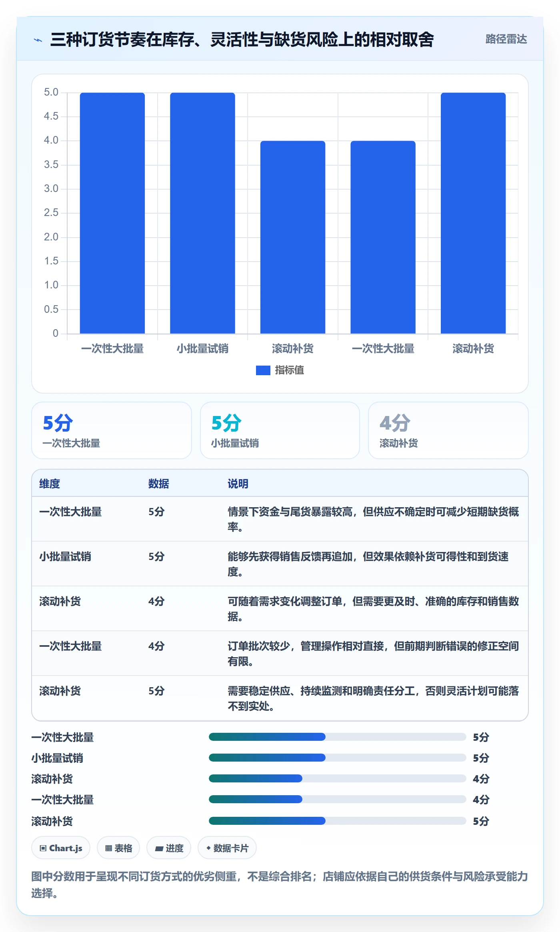Image resolution: width=560 pixels, height=932 pixels.
Task: Click the 小批量试销 x-axis label
Action: pyautogui.click(x=202, y=349)
